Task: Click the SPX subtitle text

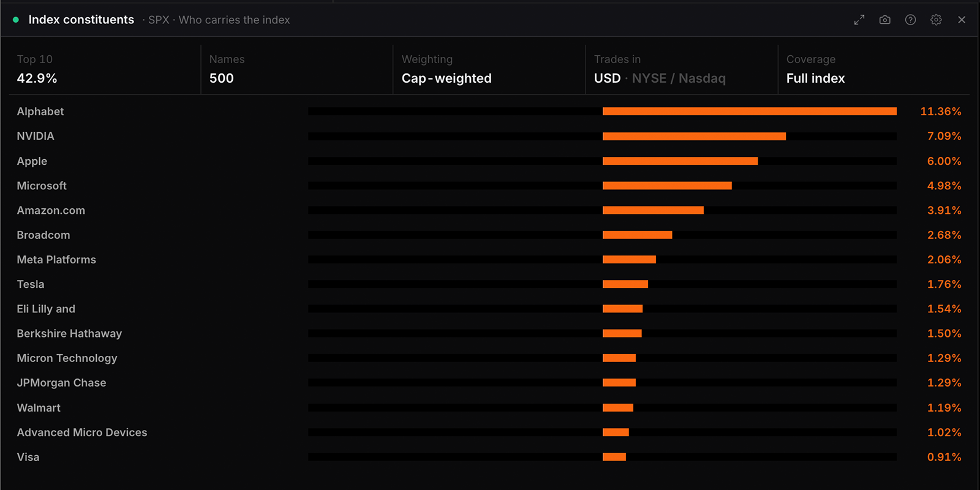Action: pyautogui.click(x=159, y=20)
